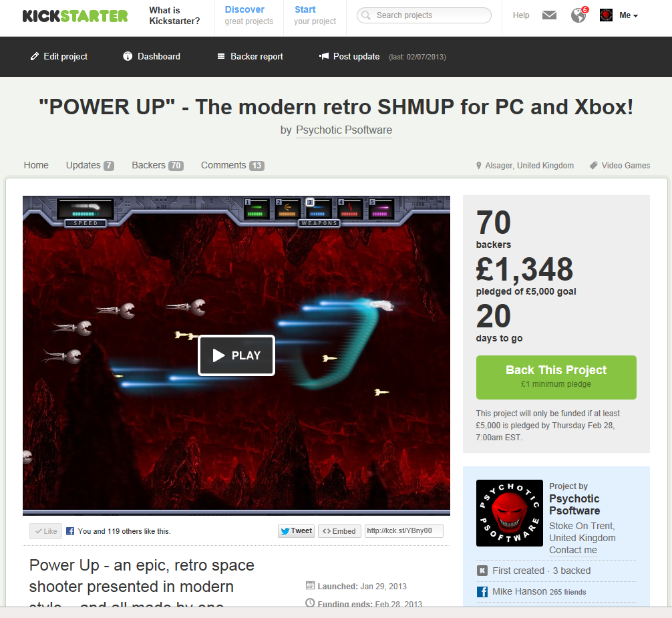
Task: Open the globe notifications icon
Action: tap(579, 15)
